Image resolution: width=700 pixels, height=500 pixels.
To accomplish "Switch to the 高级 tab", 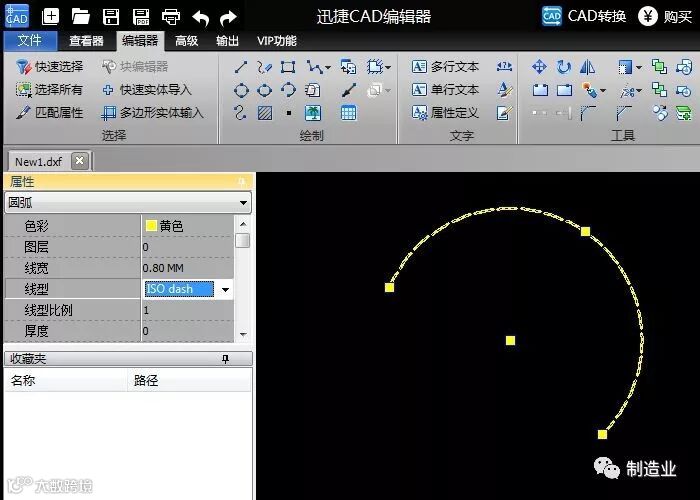I will coord(186,41).
